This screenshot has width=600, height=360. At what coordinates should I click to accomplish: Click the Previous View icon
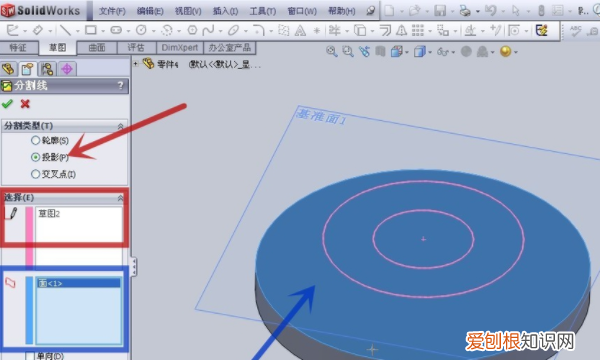pos(364,51)
